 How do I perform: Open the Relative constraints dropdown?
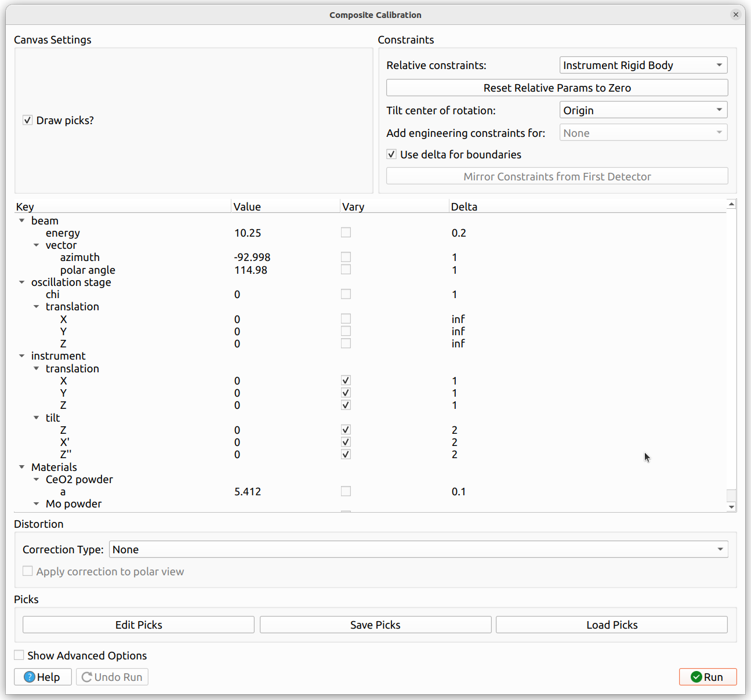click(x=643, y=65)
